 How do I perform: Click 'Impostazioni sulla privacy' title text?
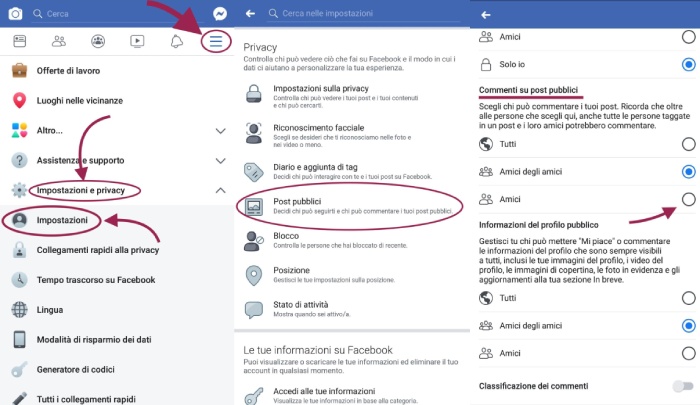pos(321,88)
